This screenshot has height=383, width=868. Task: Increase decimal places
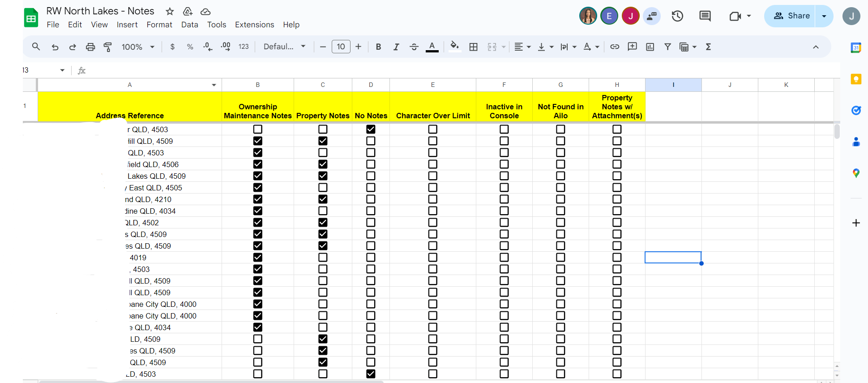click(x=226, y=47)
